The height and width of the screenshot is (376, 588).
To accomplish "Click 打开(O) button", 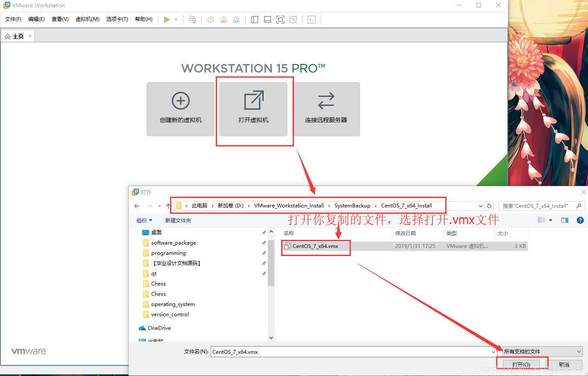I will pyautogui.click(x=521, y=365).
